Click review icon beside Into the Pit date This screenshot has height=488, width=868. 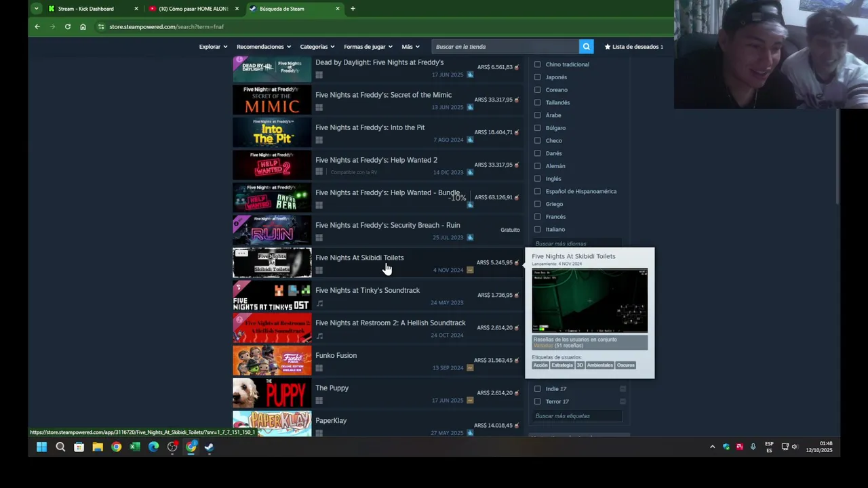pos(470,140)
